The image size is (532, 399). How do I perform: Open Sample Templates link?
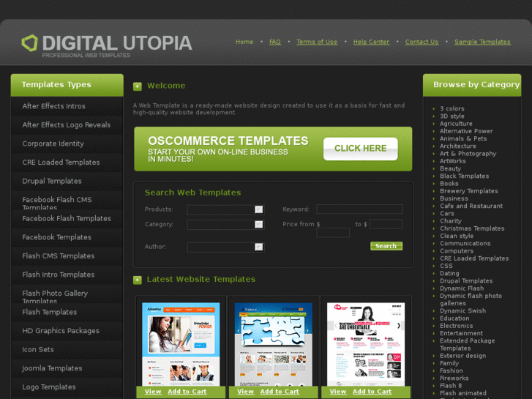click(482, 42)
